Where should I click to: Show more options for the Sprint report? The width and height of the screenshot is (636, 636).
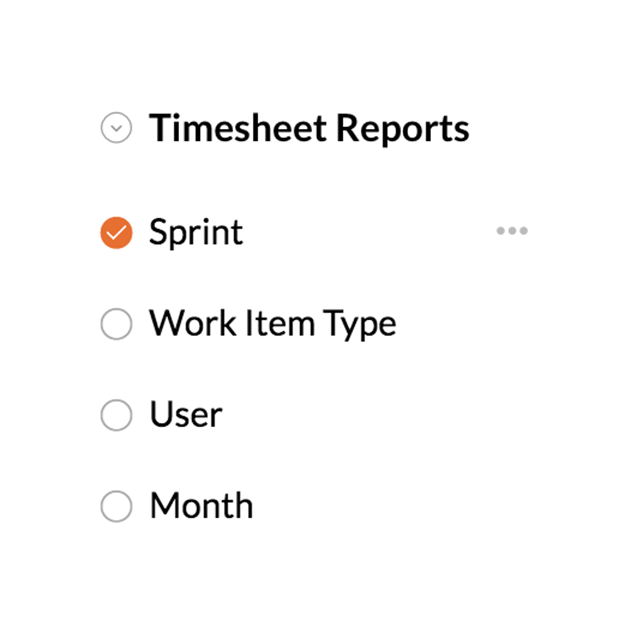click(512, 231)
